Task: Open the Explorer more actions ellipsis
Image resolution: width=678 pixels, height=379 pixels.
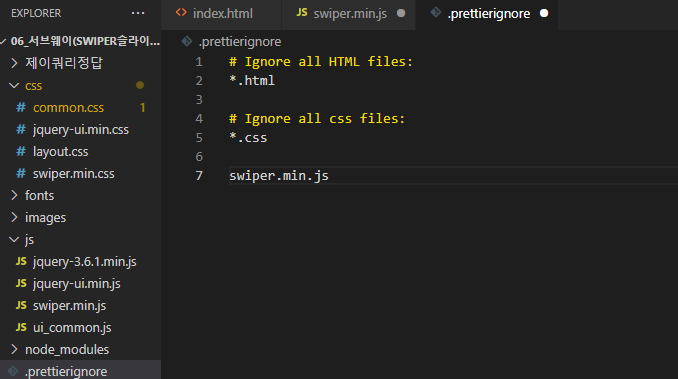Action: coord(138,13)
